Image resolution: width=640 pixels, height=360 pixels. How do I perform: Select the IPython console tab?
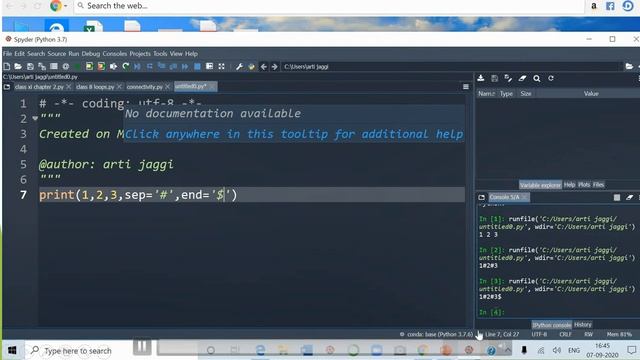click(x=551, y=325)
